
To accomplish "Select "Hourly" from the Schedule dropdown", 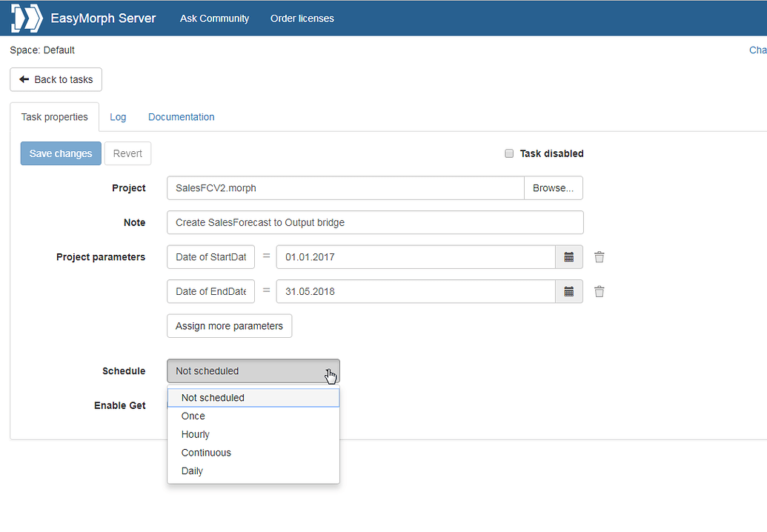I will (195, 434).
